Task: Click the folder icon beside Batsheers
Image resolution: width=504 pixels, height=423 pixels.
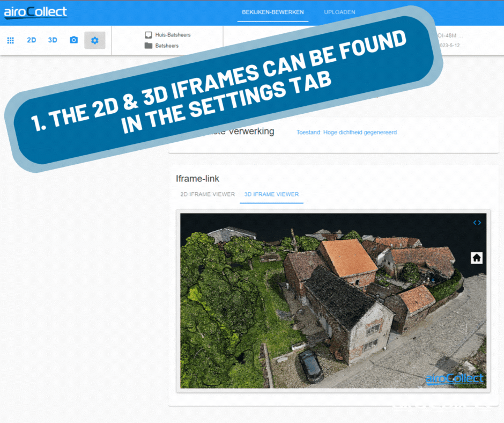Action: click(x=149, y=46)
